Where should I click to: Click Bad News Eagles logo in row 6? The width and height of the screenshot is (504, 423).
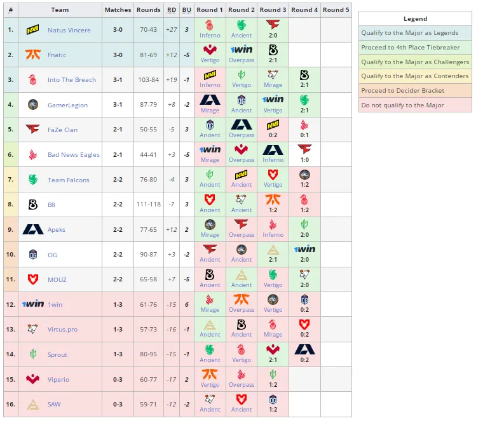(33, 154)
